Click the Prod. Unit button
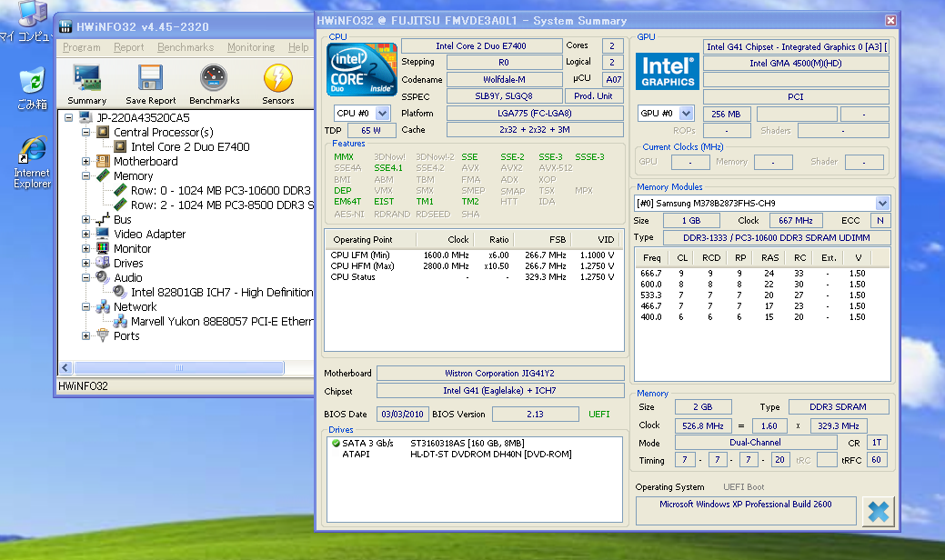 [593, 96]
